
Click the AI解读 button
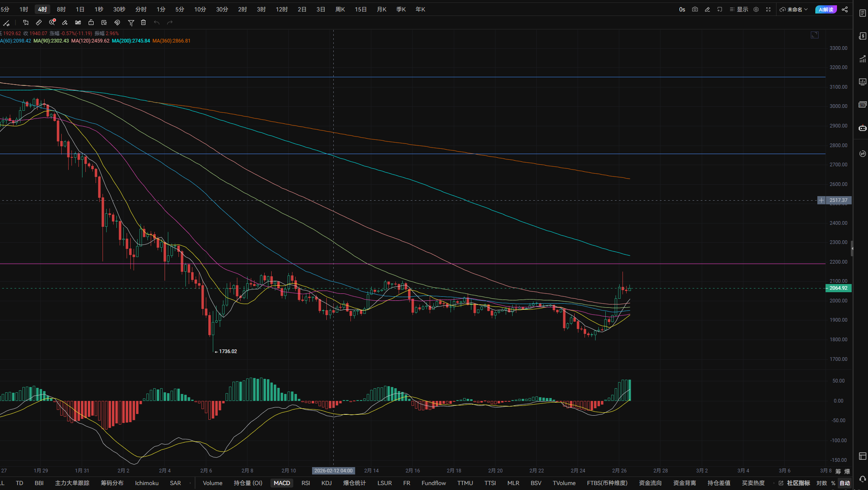coord(826,9)
